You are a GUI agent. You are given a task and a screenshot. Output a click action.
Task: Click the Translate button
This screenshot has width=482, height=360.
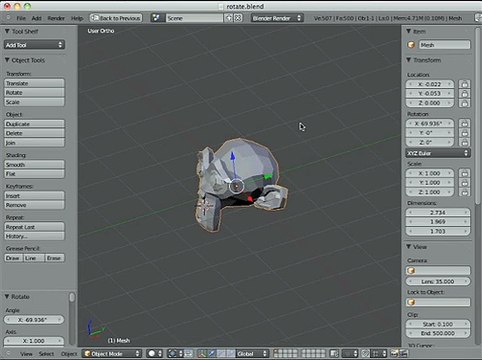pos(34,83)
